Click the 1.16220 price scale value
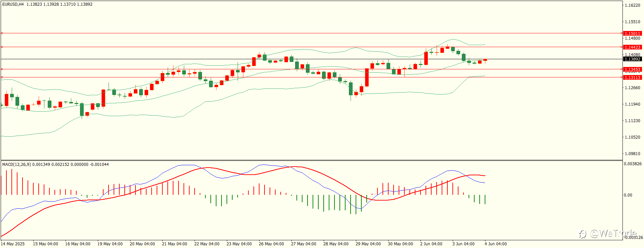The width and height of the screenshot is (644, 248). tap(632, 5)
